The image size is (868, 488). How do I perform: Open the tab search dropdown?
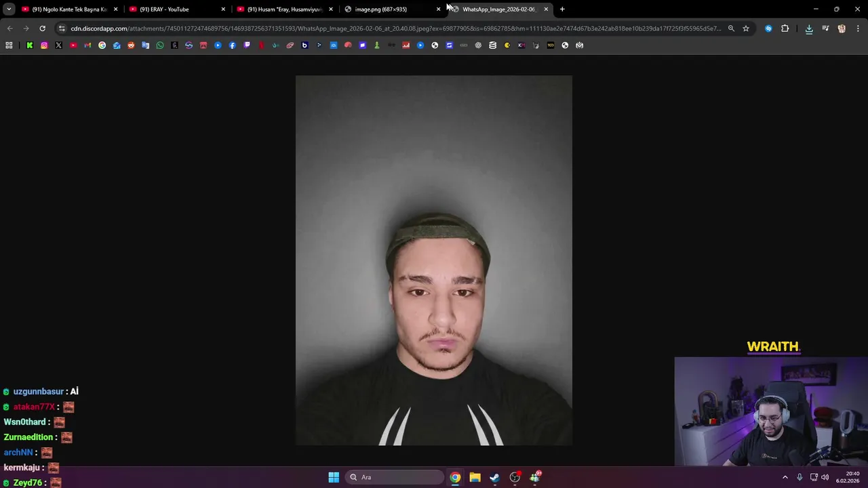click(9, 9)
